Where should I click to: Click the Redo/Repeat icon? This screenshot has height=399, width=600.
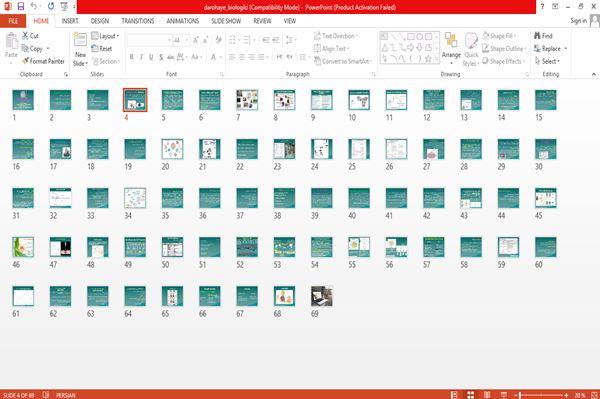(51, 7)
